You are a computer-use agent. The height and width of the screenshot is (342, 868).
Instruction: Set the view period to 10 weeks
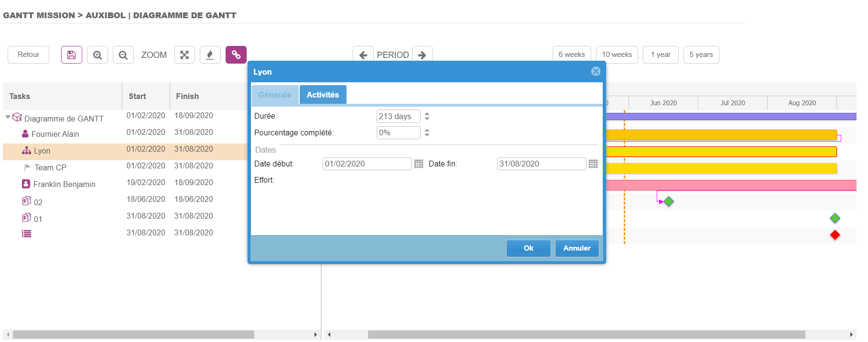pyautogui.click(x=617, y=55)
